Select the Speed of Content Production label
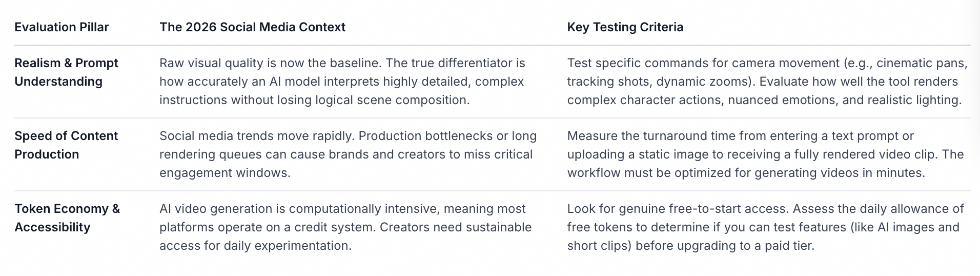Screen dimensions: 980x276 click(66, 145)
